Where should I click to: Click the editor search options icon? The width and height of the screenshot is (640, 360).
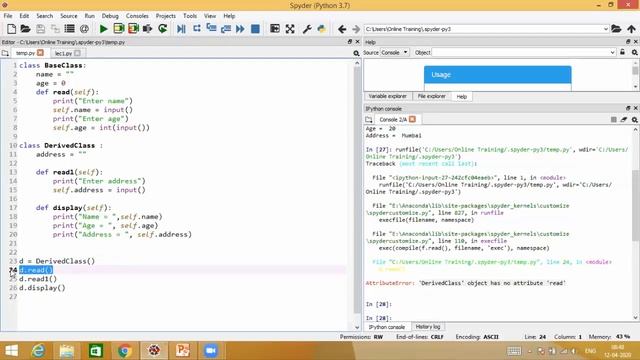tap(356, 53)
